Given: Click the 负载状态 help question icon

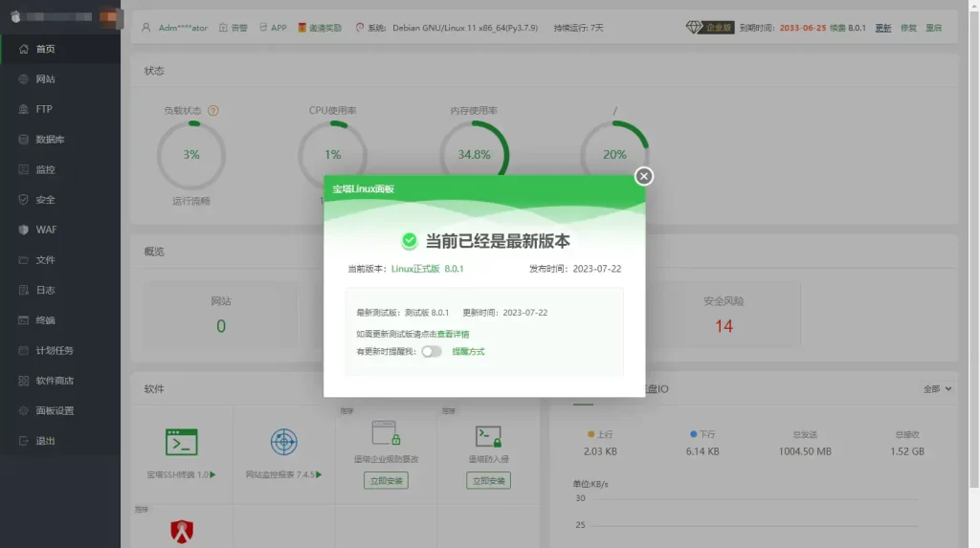Looking at the screenshot, I should 213,111.
